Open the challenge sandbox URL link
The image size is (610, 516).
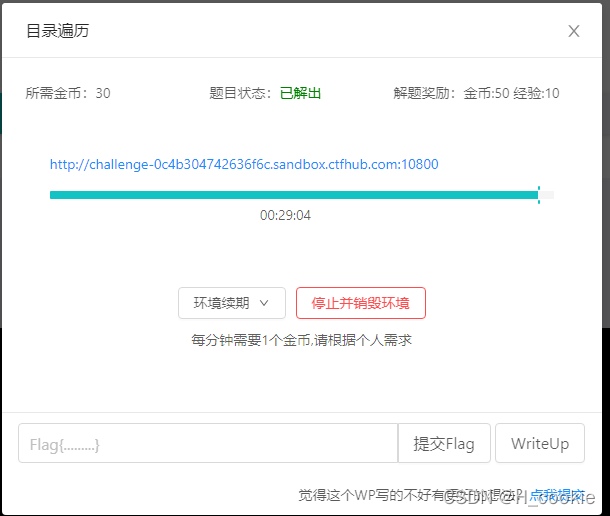244,164
